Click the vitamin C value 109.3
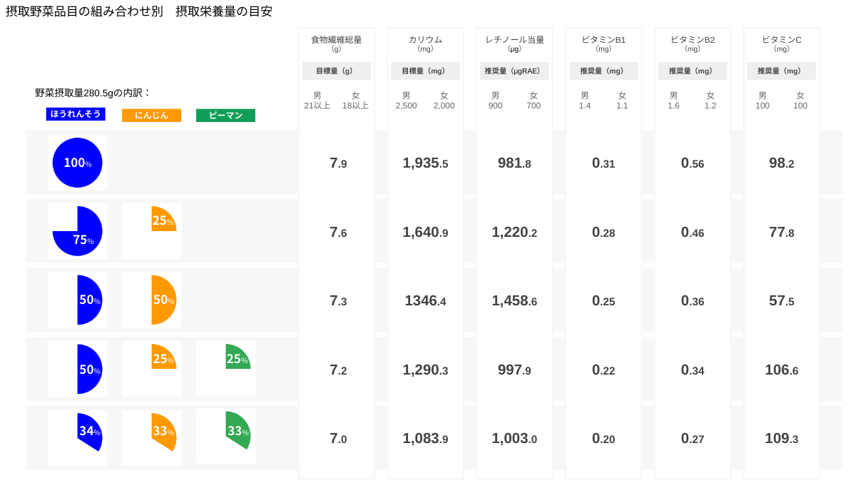 (781, 439)
